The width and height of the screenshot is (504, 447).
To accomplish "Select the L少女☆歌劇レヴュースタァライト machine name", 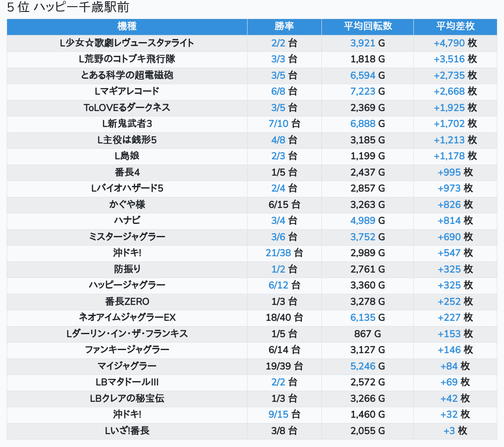I will (127, 43).
